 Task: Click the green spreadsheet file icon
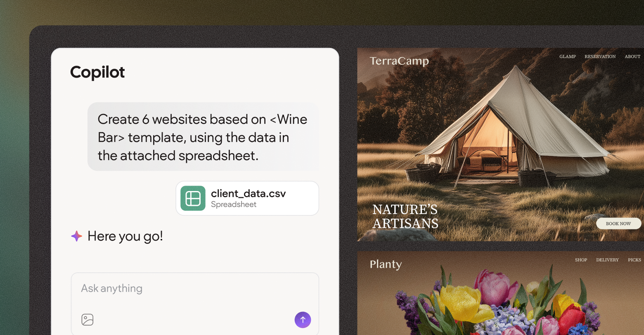point(193,198)
